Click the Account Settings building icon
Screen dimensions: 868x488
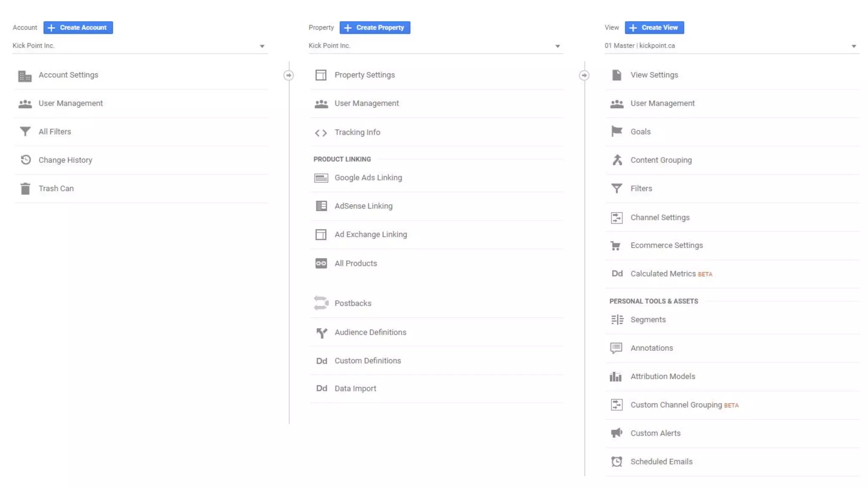[x=25, y=76]
